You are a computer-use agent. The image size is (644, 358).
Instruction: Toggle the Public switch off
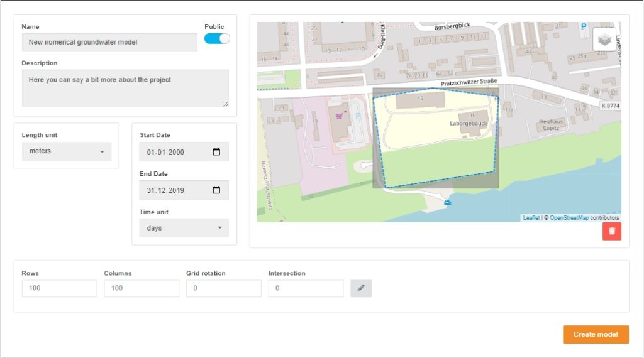click(x=217, y=38)
